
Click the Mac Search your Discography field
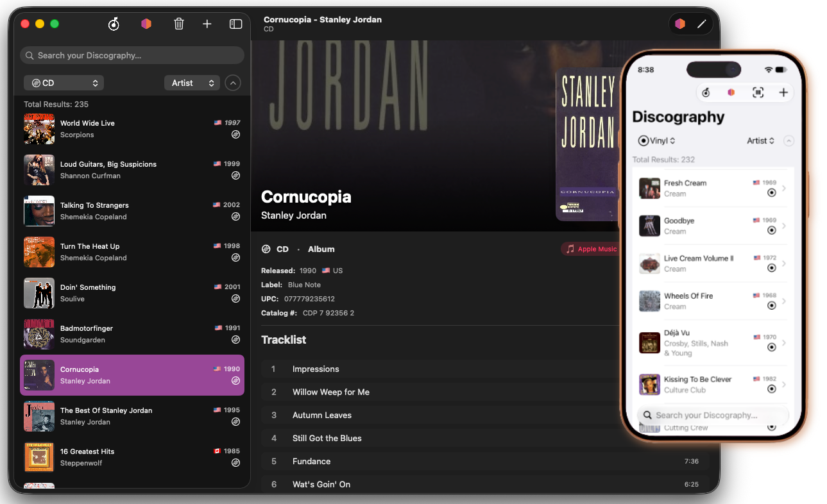coord(132,56)
